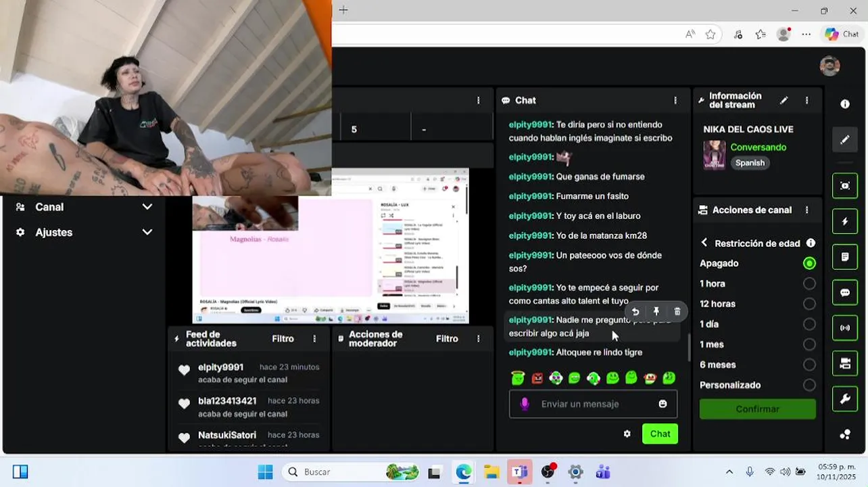Open the user avatar at dashboard top right

(829, 66)
